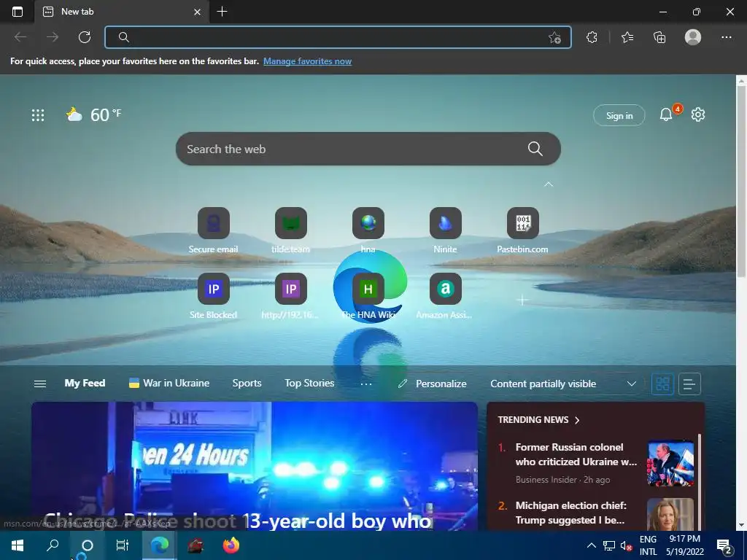Open clock showing 9:17 PM 5/19/2022
The width and height of the screenshot is (747, 560).
684,545
